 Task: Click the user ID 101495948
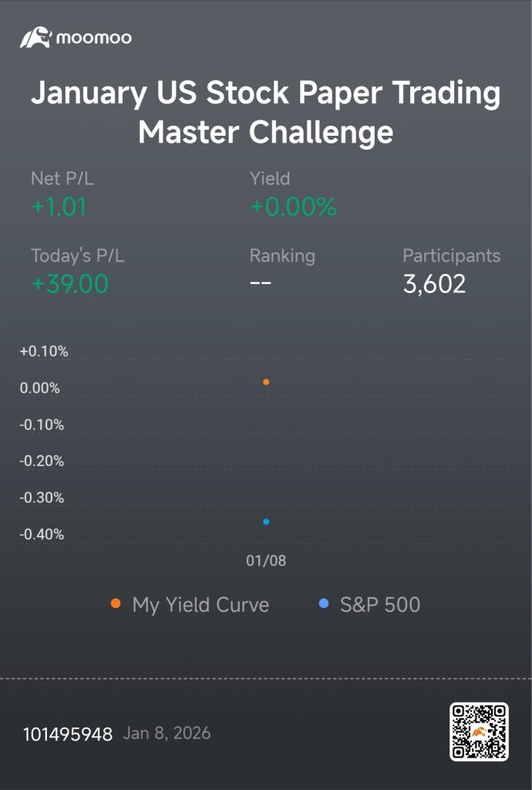67,734
